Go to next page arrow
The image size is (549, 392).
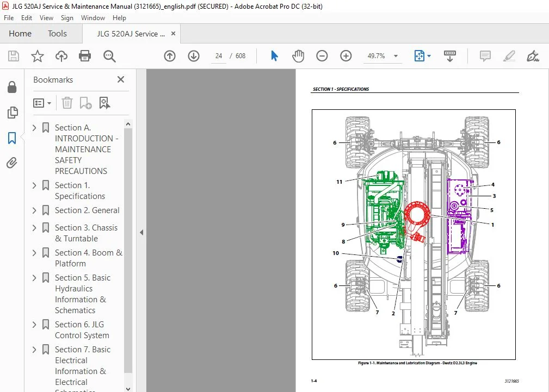[x=194, y=56]
